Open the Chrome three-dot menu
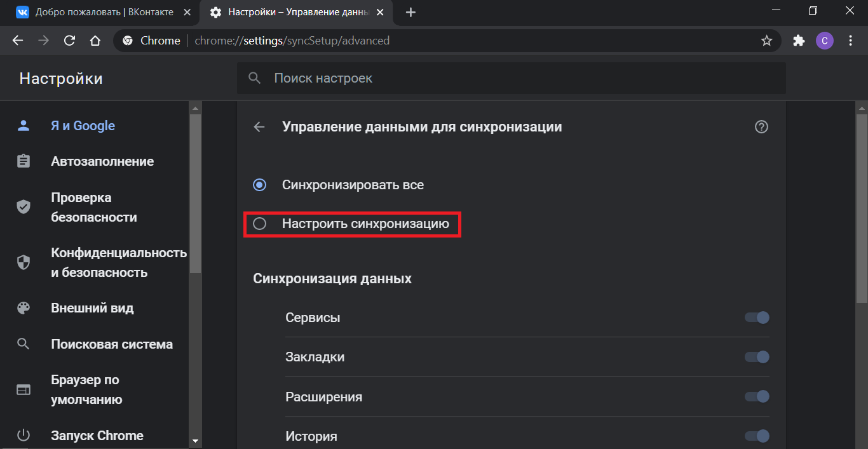 (851, 41)
